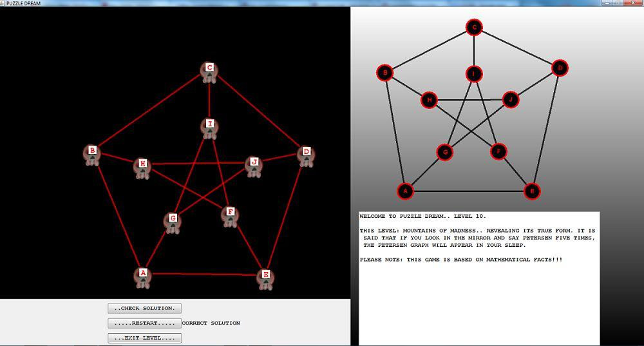The height and width of the screenshot is (346, 644).
Task: Click reference graph vertex G
Action: 445,153
